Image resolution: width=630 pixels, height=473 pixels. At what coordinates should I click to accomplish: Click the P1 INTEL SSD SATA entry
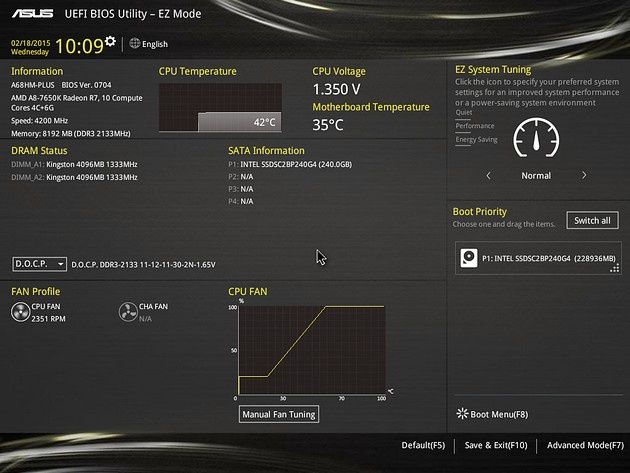[x=290, y=164]
